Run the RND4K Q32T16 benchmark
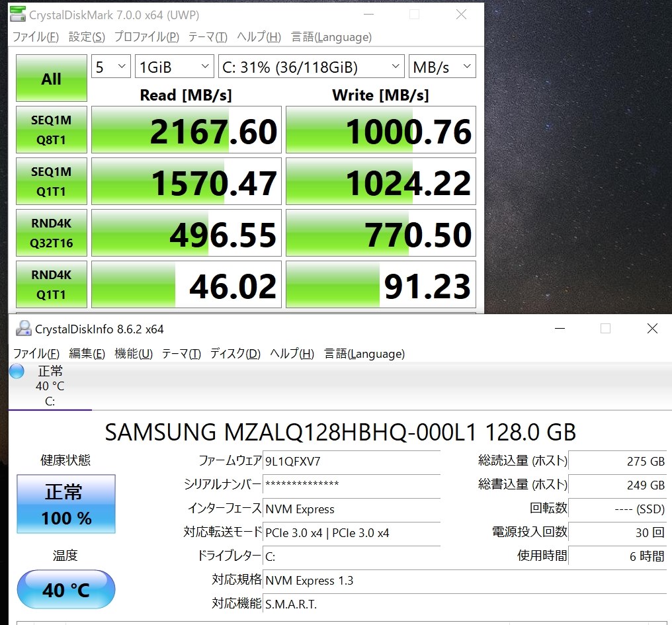Screen dimensions: 672x625 (x=51, y=232)
